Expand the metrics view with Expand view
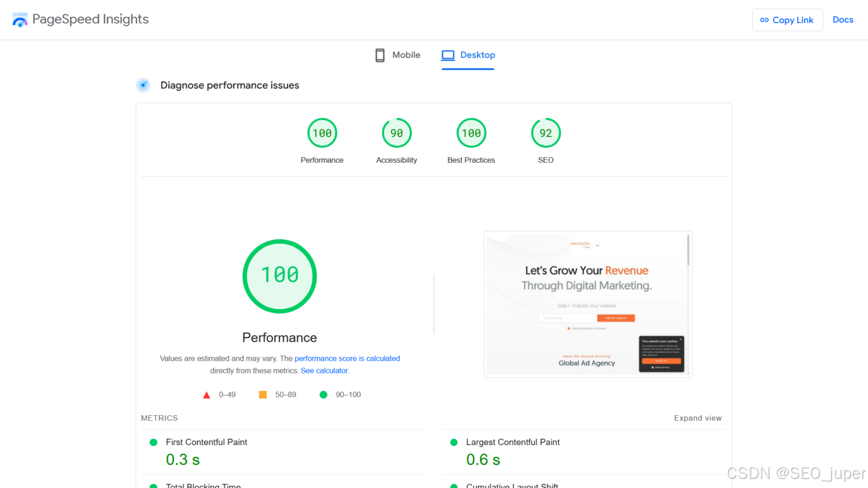 pyautogui.click(x=697, y=418)
